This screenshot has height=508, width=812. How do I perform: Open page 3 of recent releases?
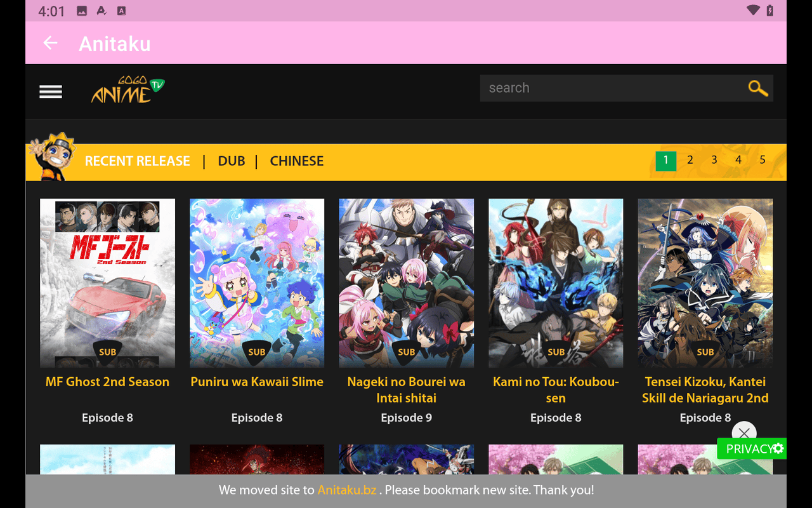tap(714, 161)
